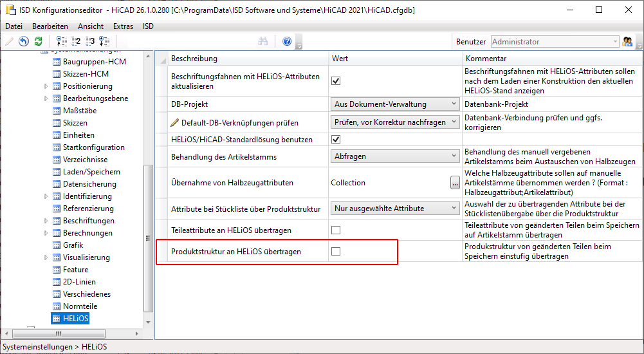Click the tree scroll down arrow
The height and width of the screenshot is (354, 644).
(148, 322)
